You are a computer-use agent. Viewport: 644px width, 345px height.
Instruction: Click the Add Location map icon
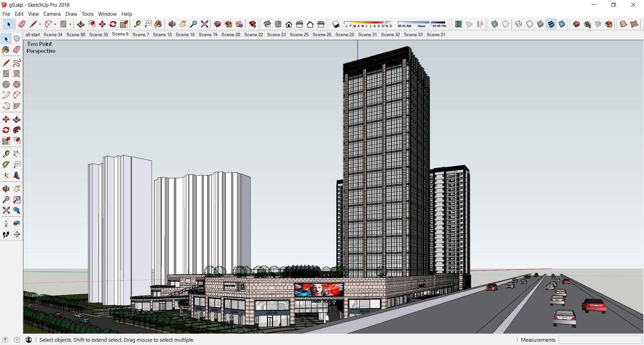[x=459, y=24]
